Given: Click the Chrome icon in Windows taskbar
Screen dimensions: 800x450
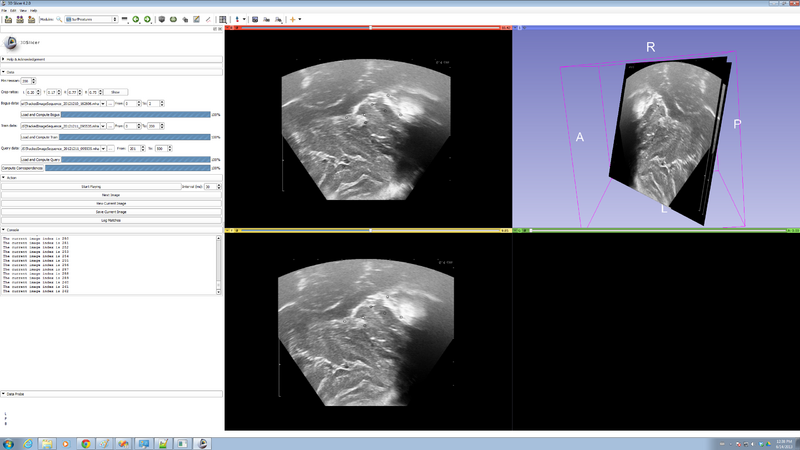Looking at the screenshot, I should point(86,442).
